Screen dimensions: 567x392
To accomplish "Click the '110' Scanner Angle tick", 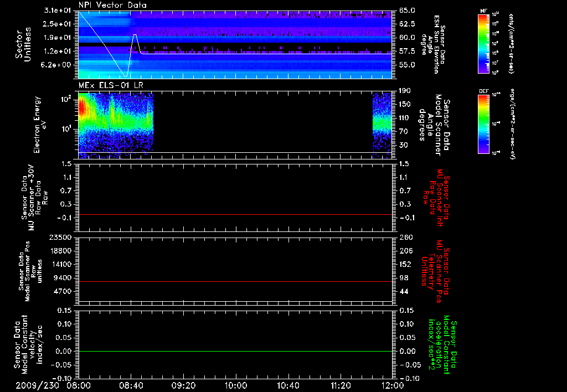I will coord(405,118).
